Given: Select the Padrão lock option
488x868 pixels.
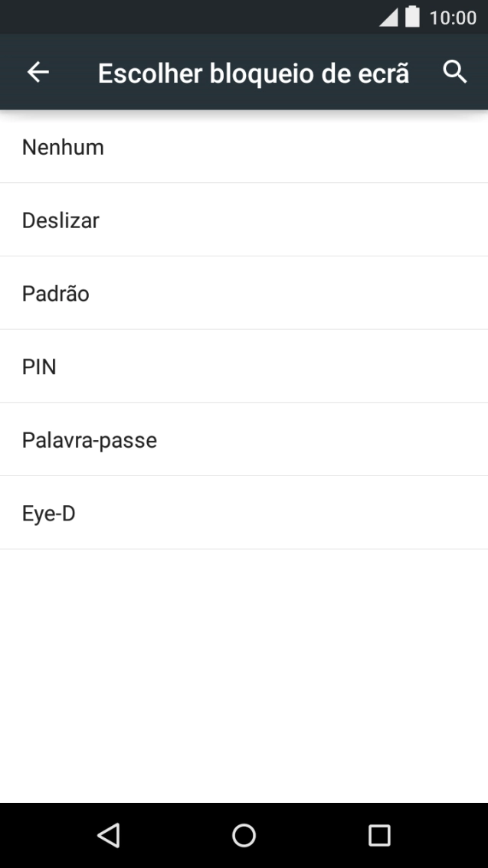Looking at the screenshot, I should (244, 293).
